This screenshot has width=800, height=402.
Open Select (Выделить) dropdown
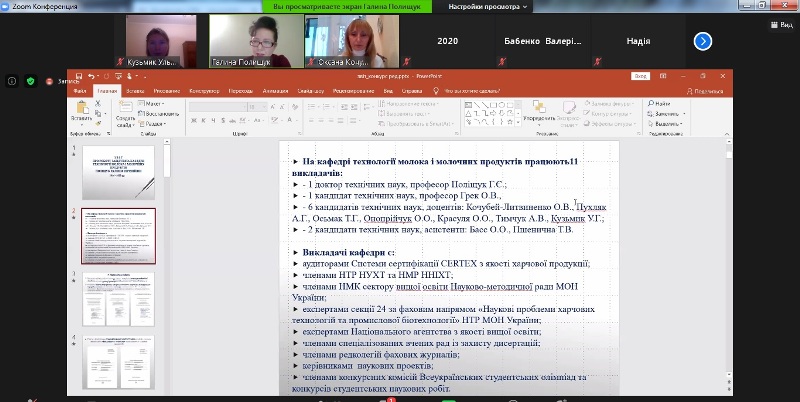click(x=667, y=123)
